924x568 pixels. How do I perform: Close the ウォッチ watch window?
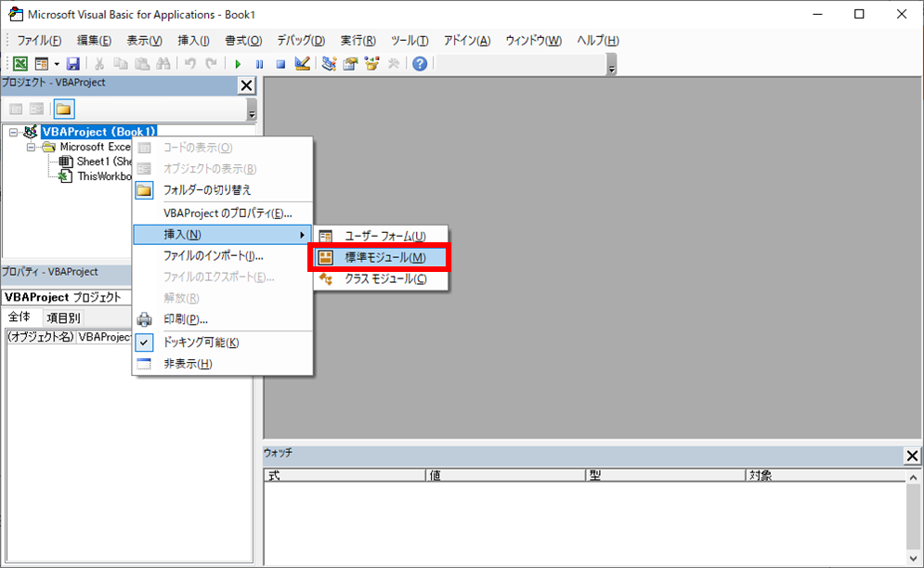tap(912, 456)
